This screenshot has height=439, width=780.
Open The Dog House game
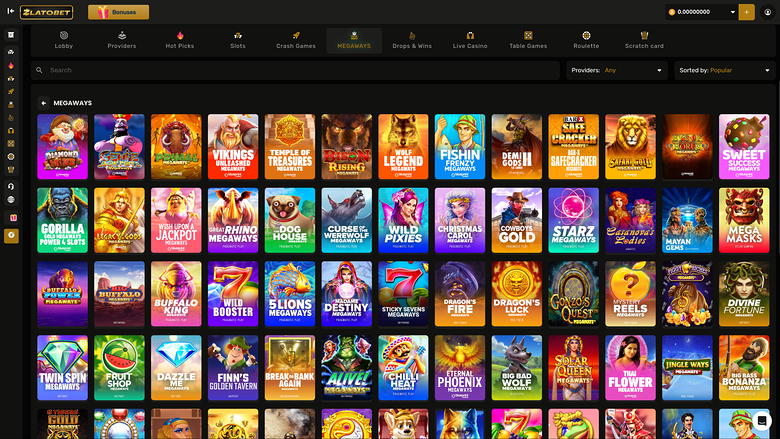point(290,220)
